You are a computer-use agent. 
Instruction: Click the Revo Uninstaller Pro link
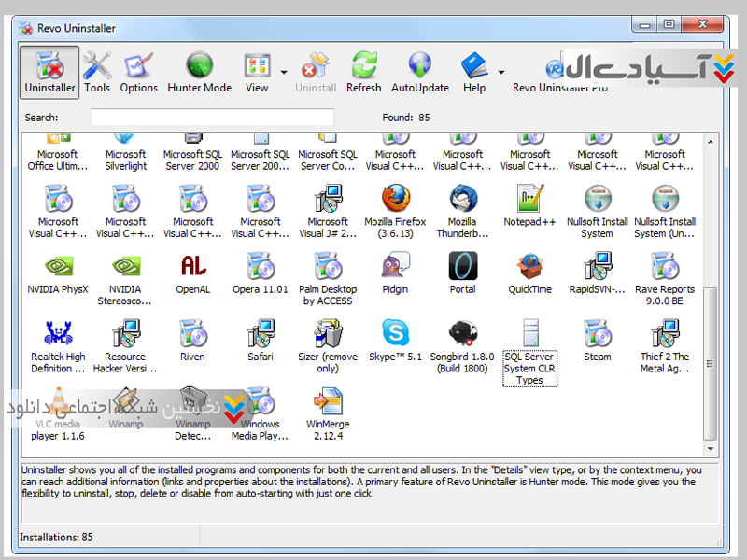[x=559, y=87]
